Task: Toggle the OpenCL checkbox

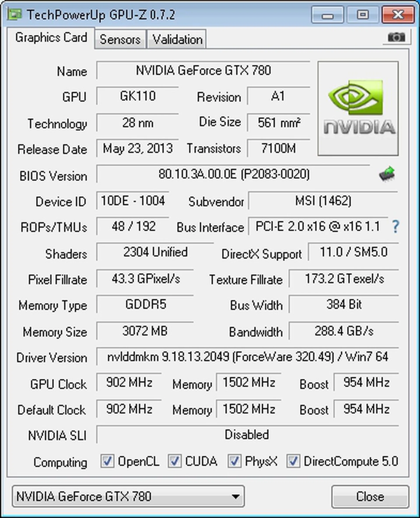Action: tap(107, 461)
